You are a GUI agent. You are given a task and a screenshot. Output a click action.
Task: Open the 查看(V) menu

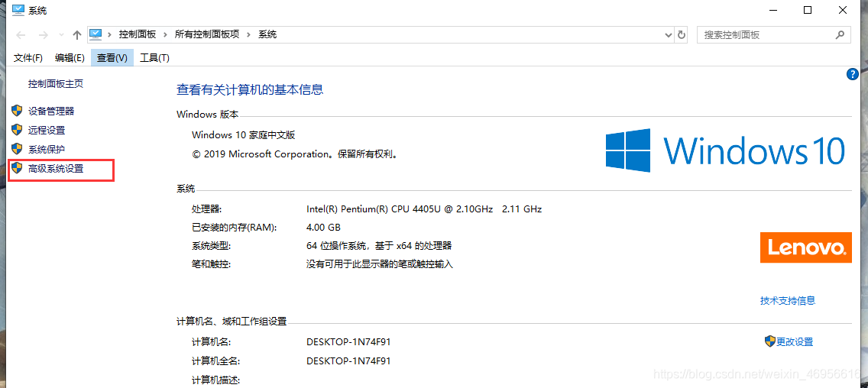(x=112, y=57)
